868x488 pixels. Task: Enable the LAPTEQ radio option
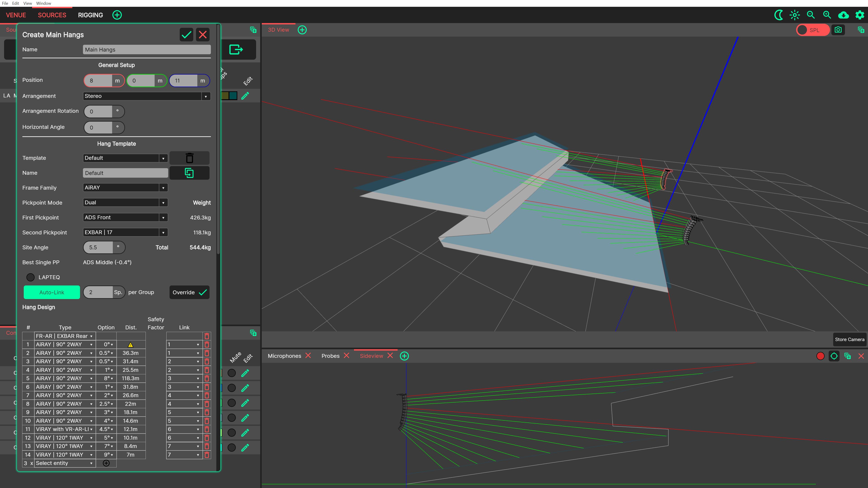pos(31,277)
